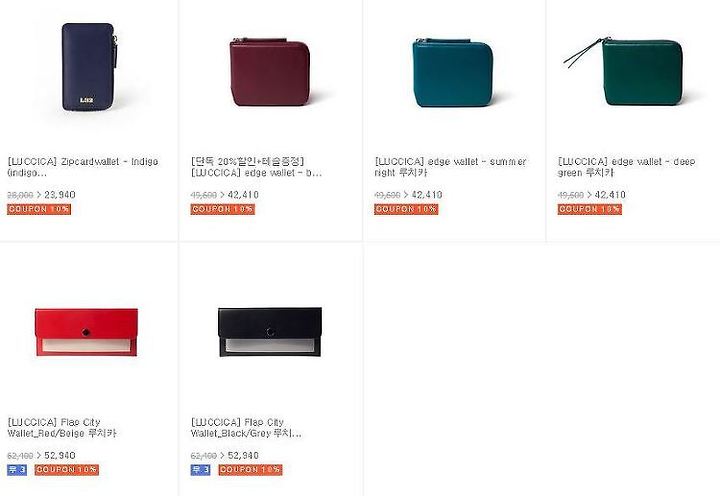Viewport: 720px width, 496px height.
Task: Open the black Flap City Wallet image
Action: click(x=270, y=332)
